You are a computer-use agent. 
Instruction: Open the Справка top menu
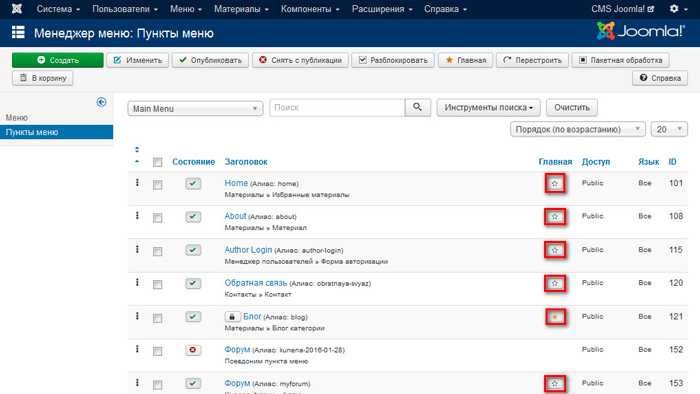pyautogui.click(x=445, y=9)
